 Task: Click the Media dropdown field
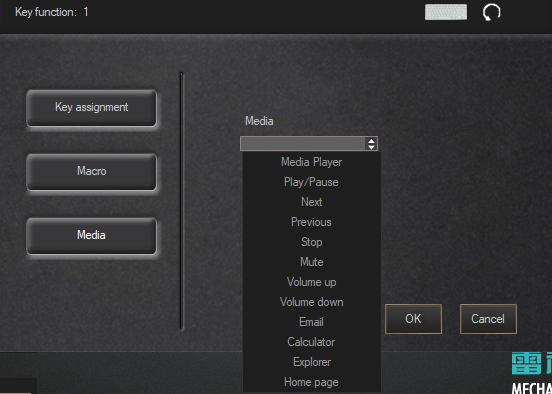tap(309, 144)
